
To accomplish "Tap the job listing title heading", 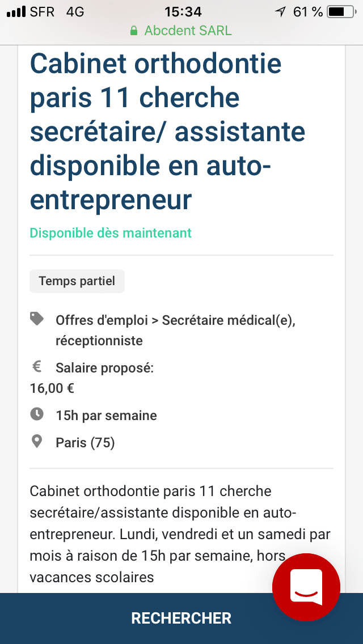I will pyautogui.click(x=168, y=132).
